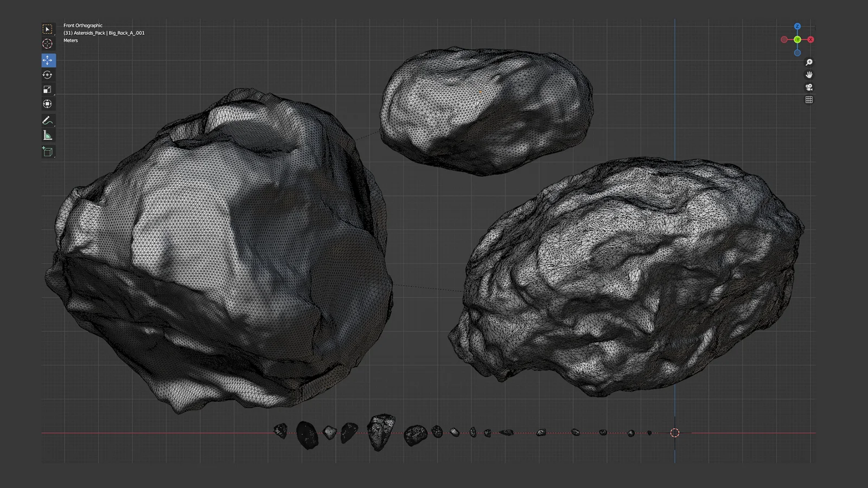This screenshot has height=488, width=868.
Task: Click the Z axis on navigation gizmo
Action: pyautogui.click(x=797, y=25)
